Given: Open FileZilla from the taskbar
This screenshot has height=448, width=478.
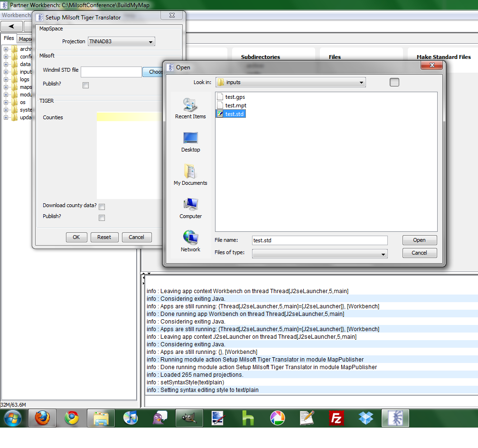Looking at the screenshot, I should pos(336,418).
